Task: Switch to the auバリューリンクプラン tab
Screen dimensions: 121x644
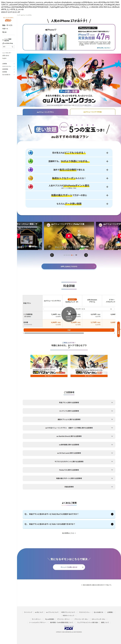Action: [45, 112]
